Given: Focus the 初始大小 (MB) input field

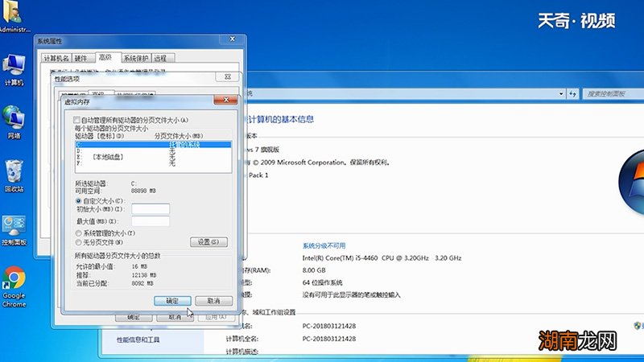Looking at the screenshot, I should [151, 209].
